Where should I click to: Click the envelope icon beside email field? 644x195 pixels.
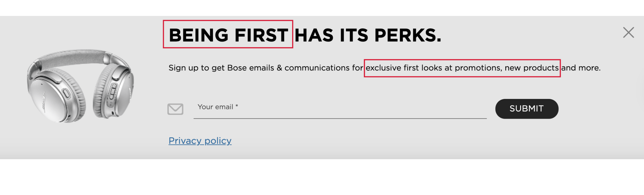click(175, 109)
